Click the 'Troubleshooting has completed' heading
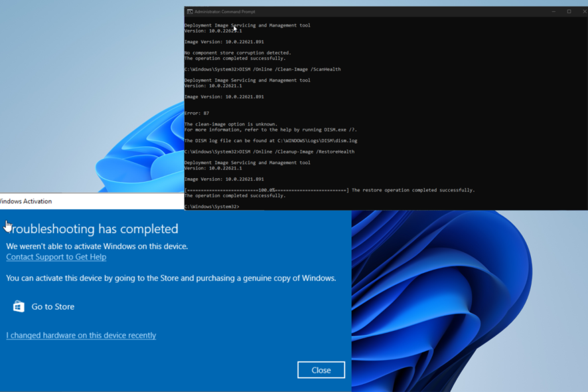Viewport: 588px width, 392px height. [x=93, y=229]
